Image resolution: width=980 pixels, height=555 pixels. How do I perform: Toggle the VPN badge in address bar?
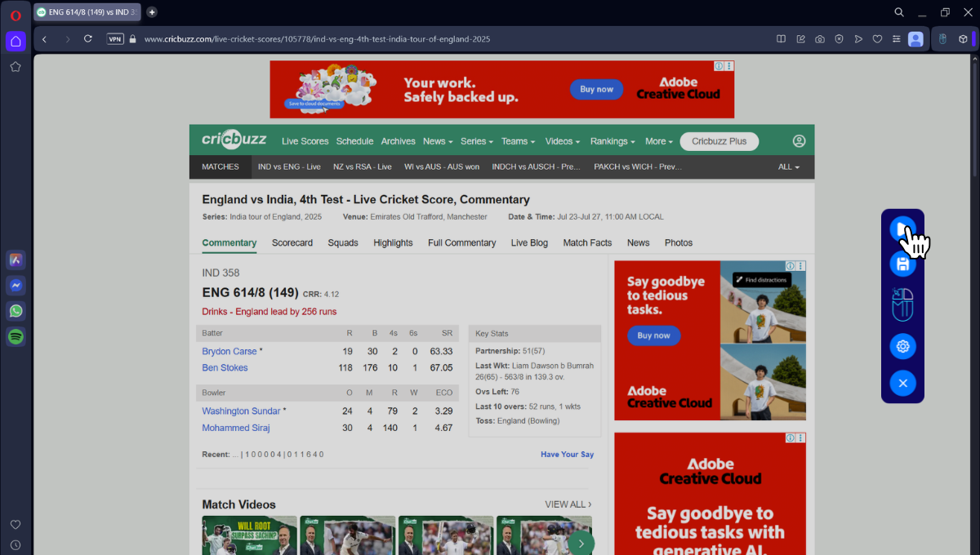click(x=115, y=39)
